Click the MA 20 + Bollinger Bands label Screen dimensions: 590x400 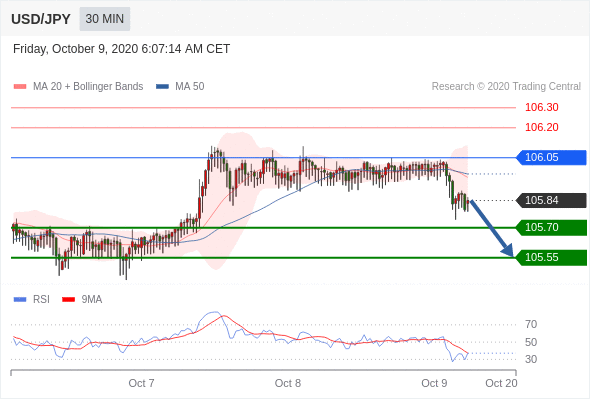tap(88, 87)
